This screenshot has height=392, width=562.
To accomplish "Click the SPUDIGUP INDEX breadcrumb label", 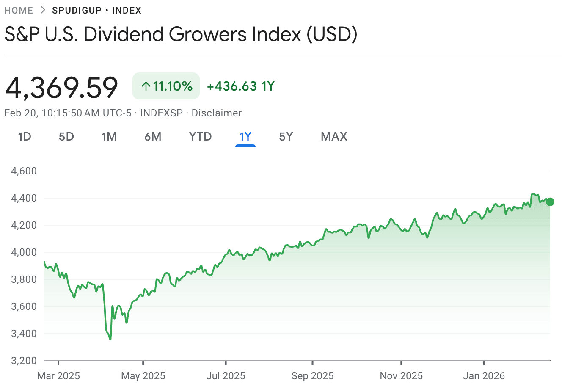I will click(x=96, y=10).
